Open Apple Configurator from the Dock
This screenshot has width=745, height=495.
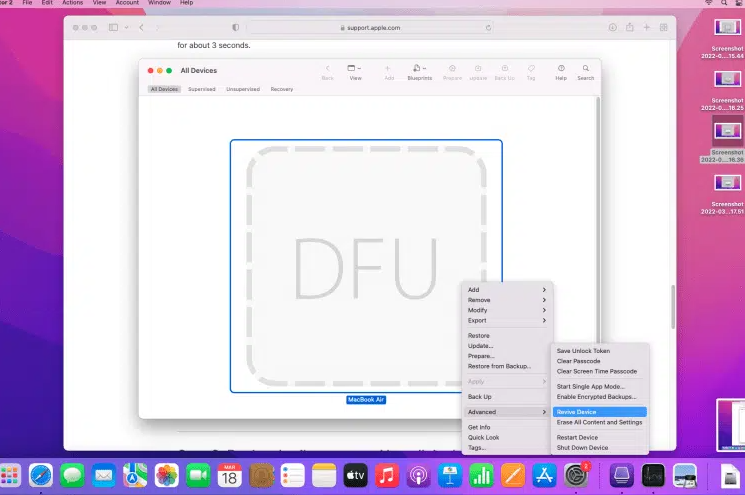coord(620,474)
